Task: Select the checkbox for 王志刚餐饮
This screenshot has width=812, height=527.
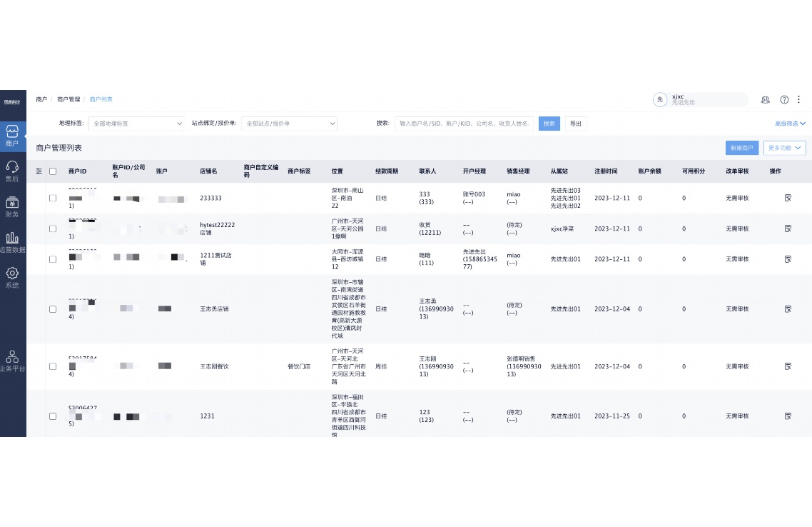Action: (53, 366)
